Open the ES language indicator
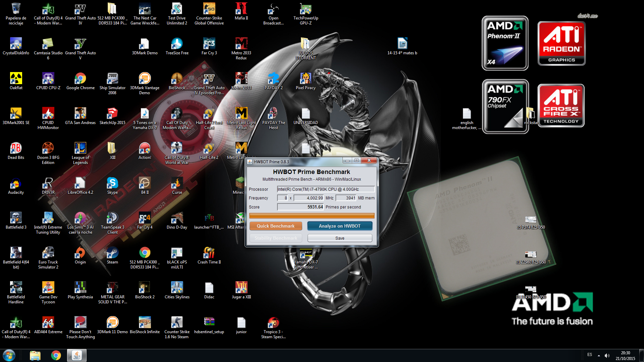The width and height of the screenshot is (644, 362). [x=590, y=355]
